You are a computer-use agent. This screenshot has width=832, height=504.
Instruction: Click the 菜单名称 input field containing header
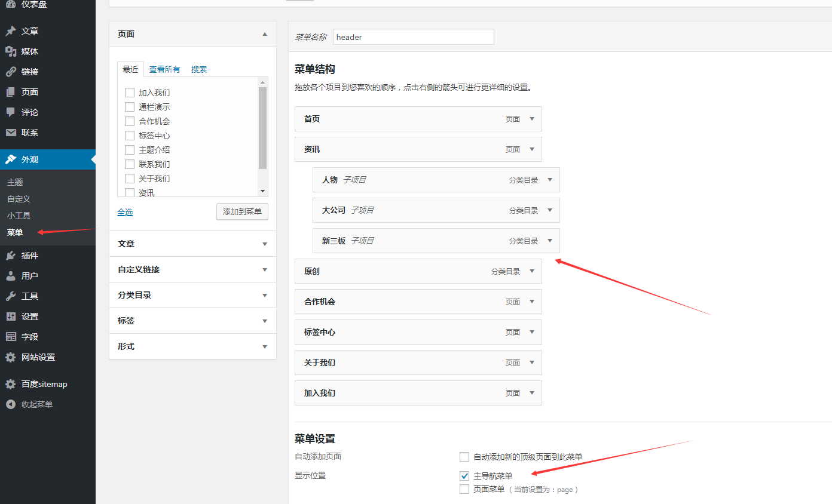click(x=413, y=37)
